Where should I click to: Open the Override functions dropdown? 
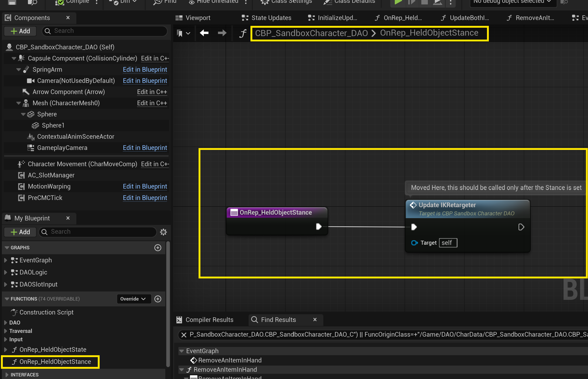(x=133, y=299)
